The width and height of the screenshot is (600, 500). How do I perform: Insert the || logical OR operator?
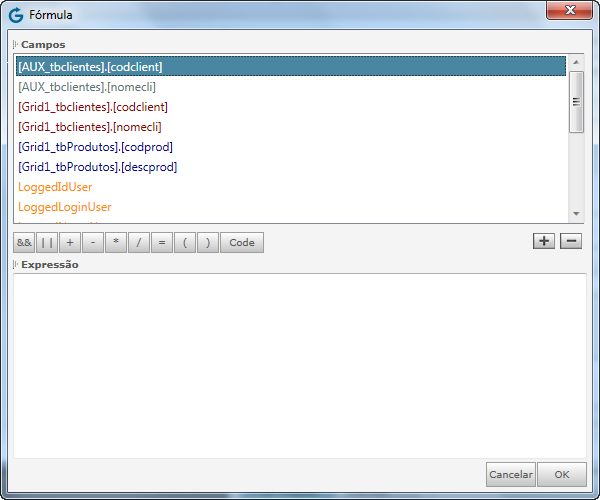click(47, 242)
